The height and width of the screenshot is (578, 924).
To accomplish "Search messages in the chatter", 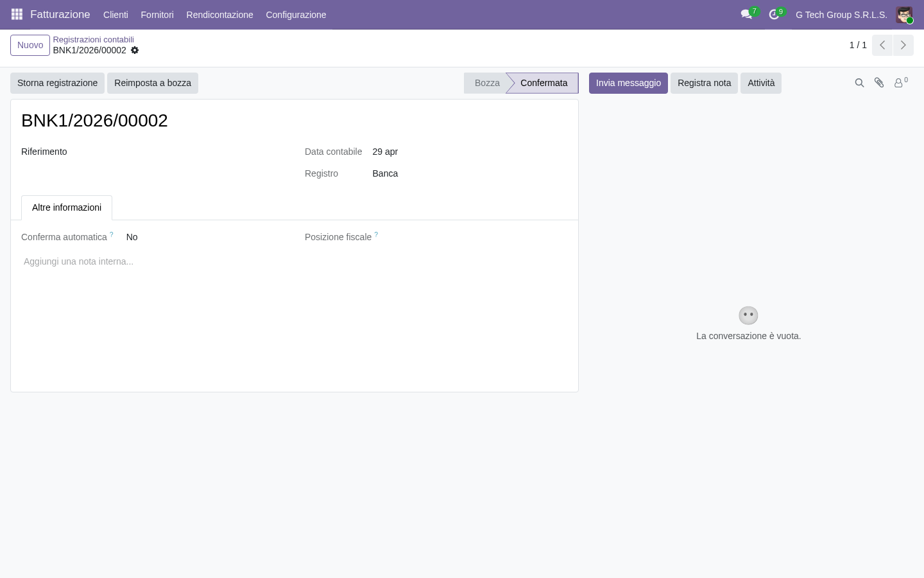I will point(859,83).
